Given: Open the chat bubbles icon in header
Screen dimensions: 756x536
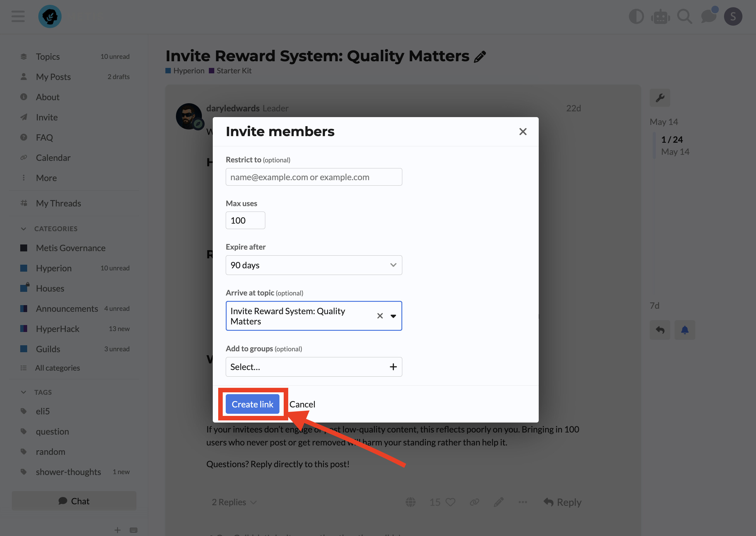Looking at the screenshot, I should pyautogui.click(x=709, y=17).
